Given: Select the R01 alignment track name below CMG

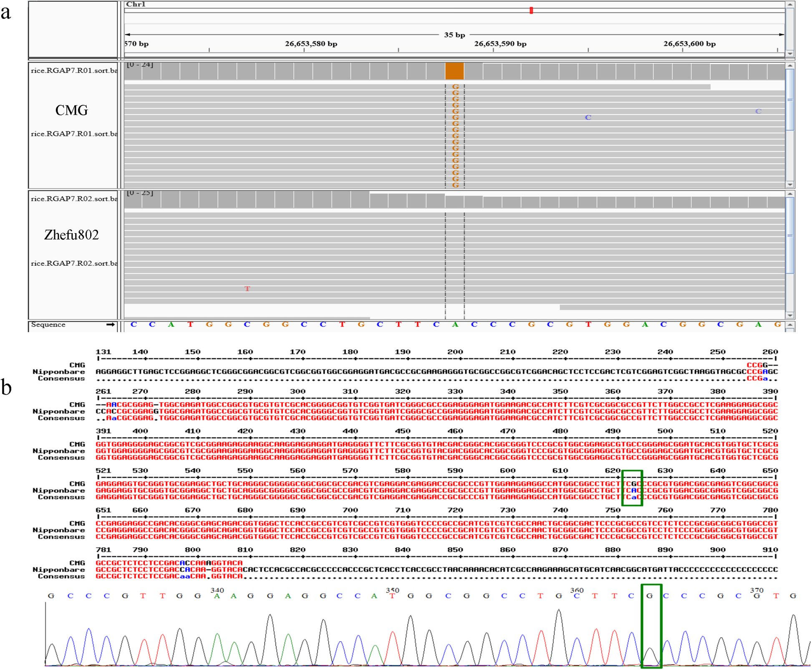Looking at the screenshot, I should (74, 134).
